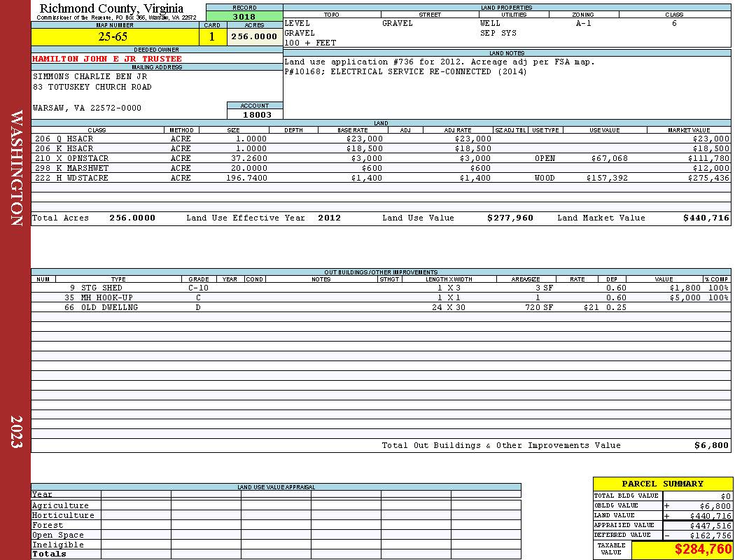Click the 9 STG SHED outbuilding row
The height and width of the screenshot is (560, 735).
coord(381,288)
